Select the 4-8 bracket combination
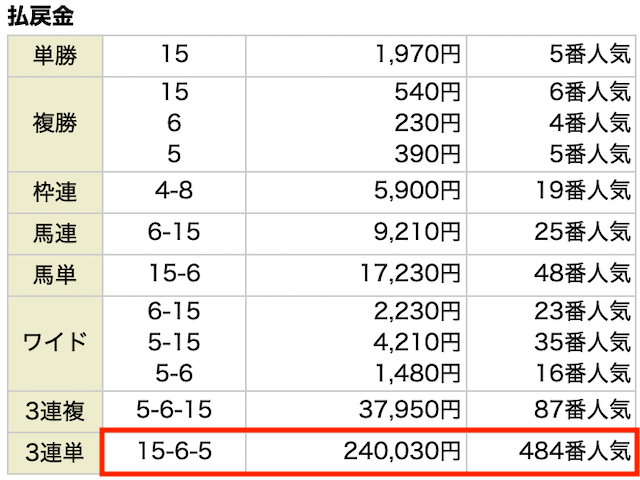This screenshot has width=640, height=480. pyautogui.click(x=174, y=191)
